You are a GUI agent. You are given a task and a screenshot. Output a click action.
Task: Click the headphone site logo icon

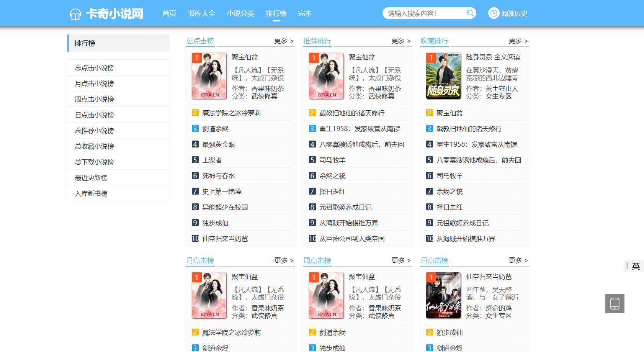point(75,15)
